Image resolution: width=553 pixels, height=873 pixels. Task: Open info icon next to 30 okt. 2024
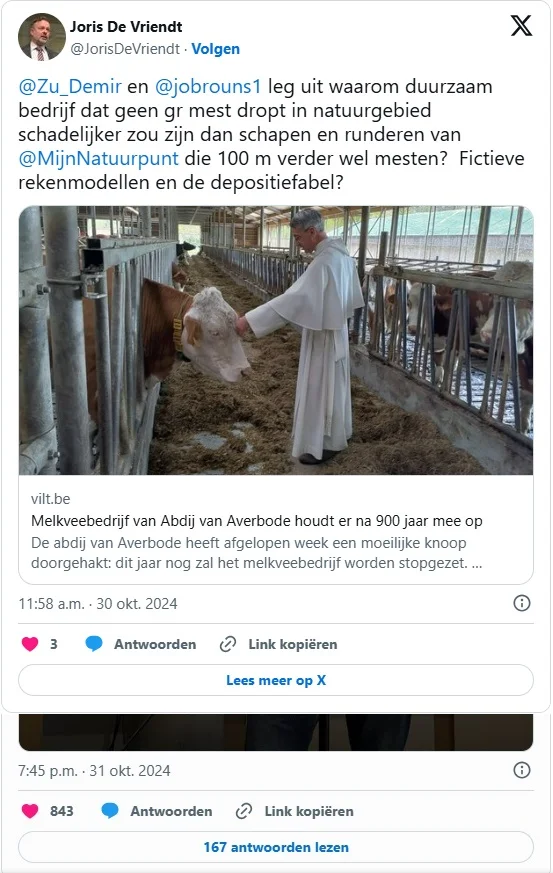point(522,603)
